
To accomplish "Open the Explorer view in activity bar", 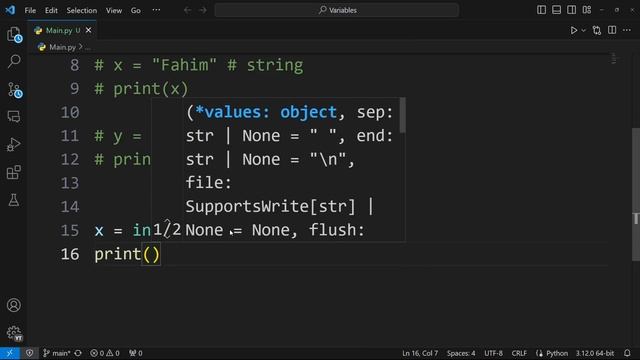I will 14,34.
